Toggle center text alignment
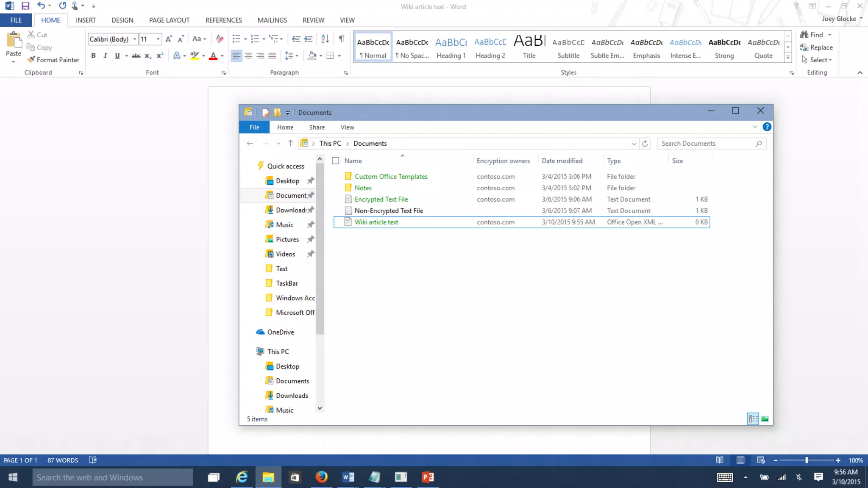 248,55
